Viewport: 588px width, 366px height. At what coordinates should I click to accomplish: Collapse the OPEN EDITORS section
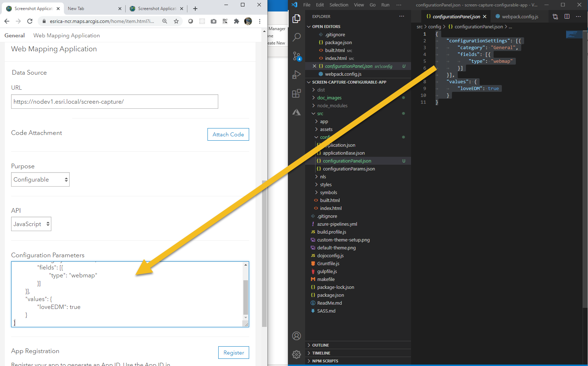click(x=358, y=27)
